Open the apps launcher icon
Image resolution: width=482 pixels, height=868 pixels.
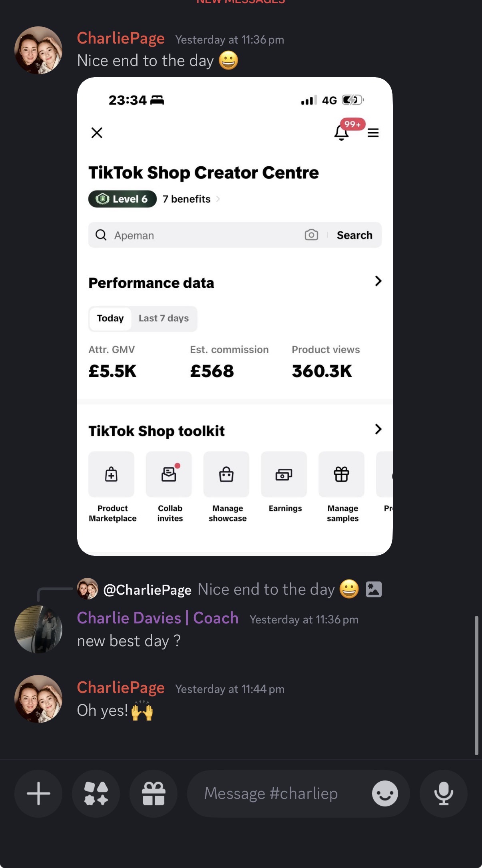96,793
